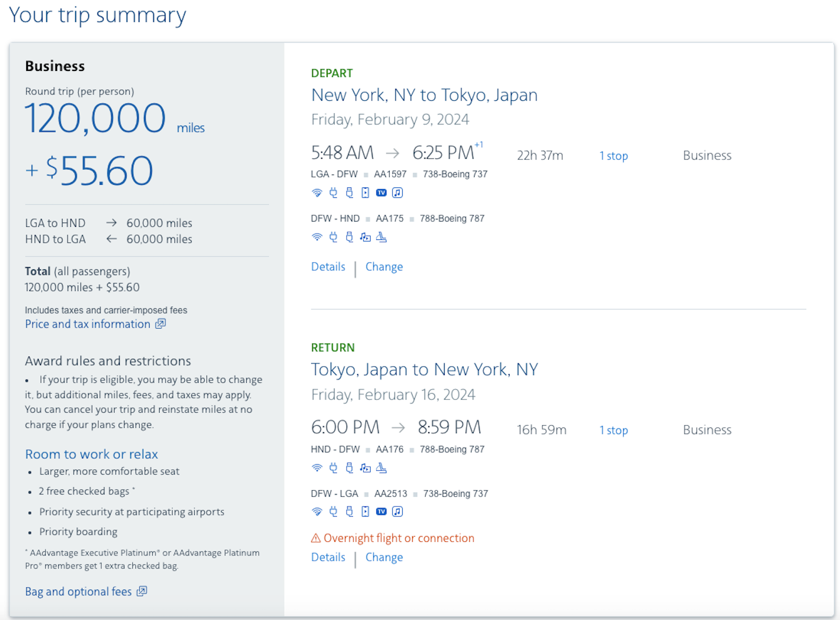This screenshot has width=840, height=620.
Task: Click the 'Award rules and restrictions' heading
Action: 108,361
